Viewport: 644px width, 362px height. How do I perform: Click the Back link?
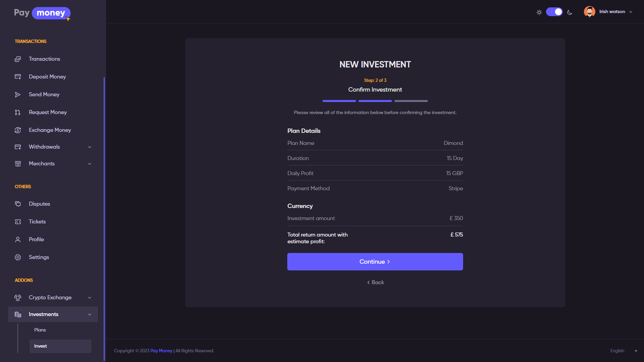tap(375, 282)
